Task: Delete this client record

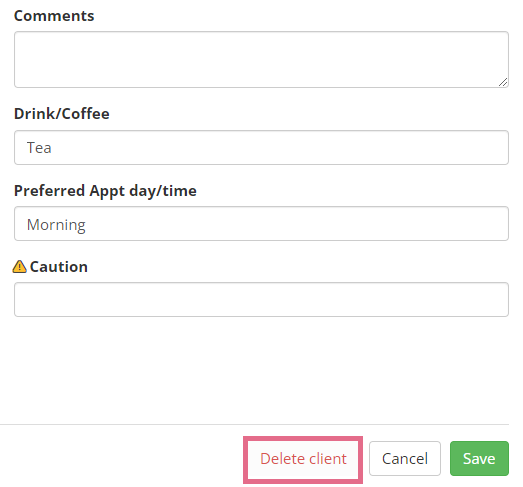Action: point(303,459)
